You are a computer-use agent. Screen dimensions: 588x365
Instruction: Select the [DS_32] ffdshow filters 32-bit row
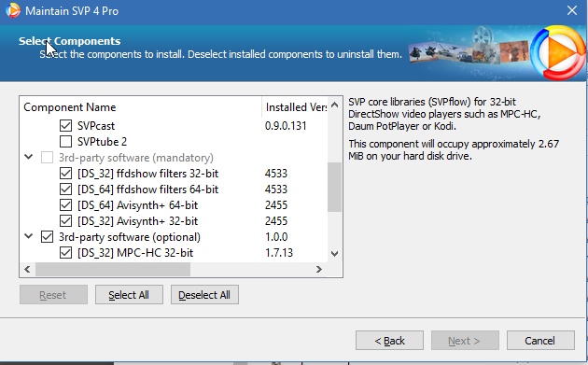[147, 174]
